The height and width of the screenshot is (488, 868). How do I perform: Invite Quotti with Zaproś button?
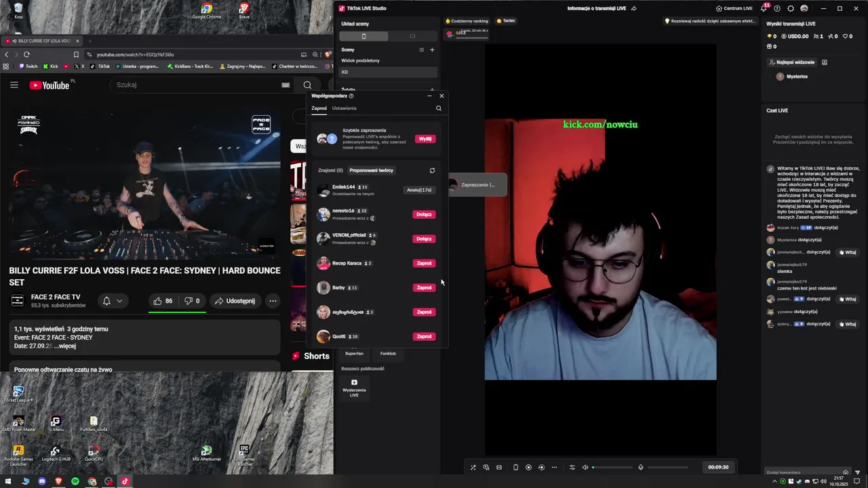pos(424,336)
